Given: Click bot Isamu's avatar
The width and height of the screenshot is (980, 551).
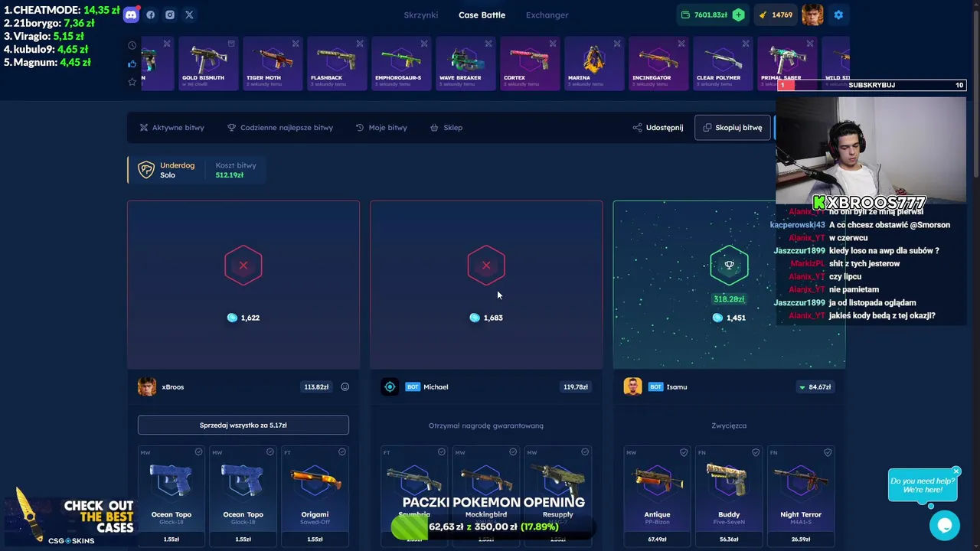Looking at the screenshot, I should [632, 386].
